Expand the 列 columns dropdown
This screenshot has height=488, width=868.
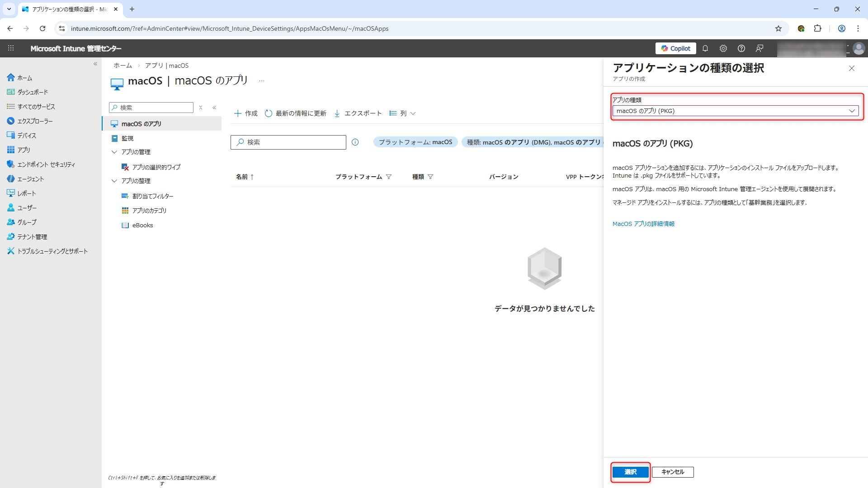click(x=402, y=113)
